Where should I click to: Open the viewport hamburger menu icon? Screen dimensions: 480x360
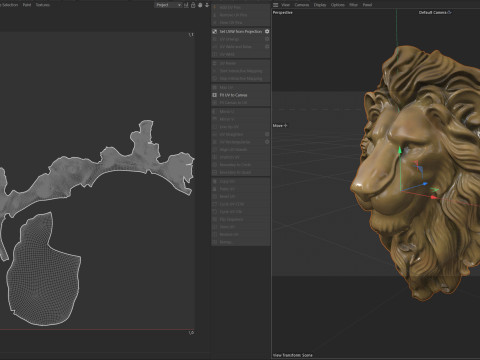276,5
